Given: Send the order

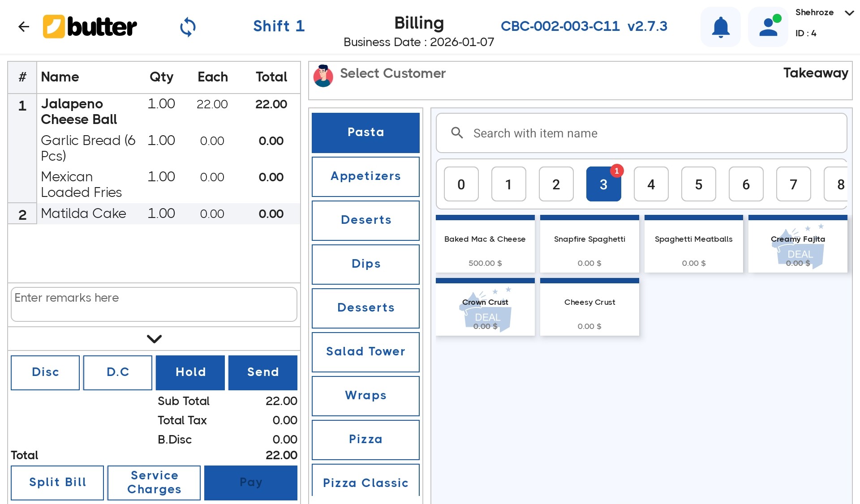Looking at the screenshot, I should coord(263,372).
